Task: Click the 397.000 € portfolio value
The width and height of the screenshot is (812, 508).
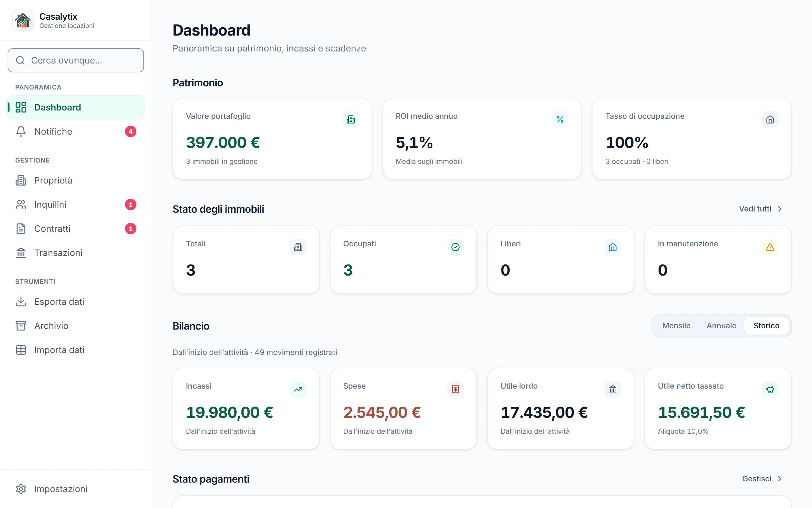Action: click(x=223, y=143)
